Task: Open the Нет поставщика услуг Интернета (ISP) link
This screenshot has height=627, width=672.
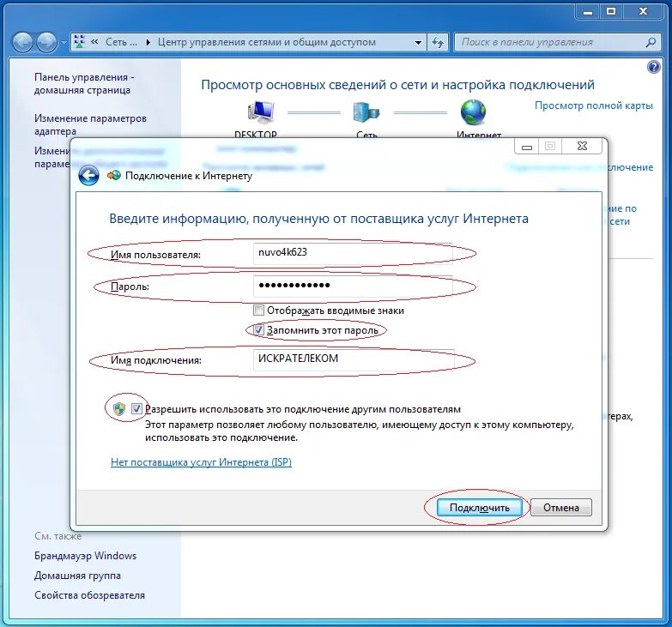Action: [201, 462]
